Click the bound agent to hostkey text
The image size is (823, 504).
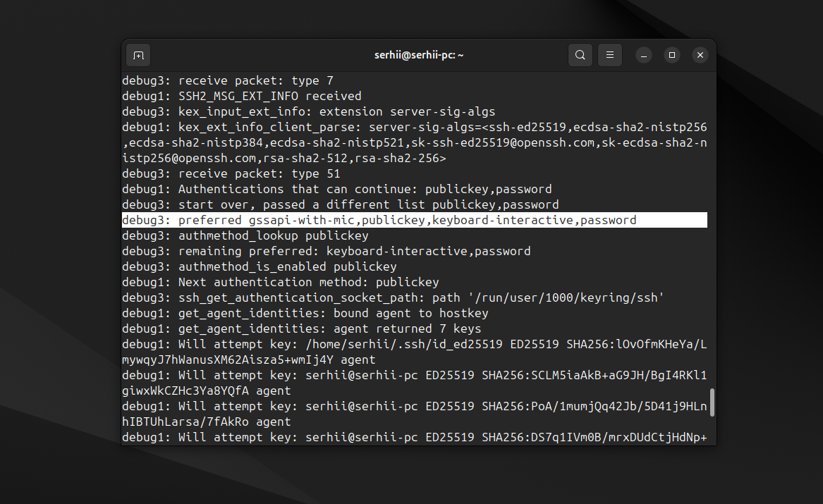pos(409,313)
